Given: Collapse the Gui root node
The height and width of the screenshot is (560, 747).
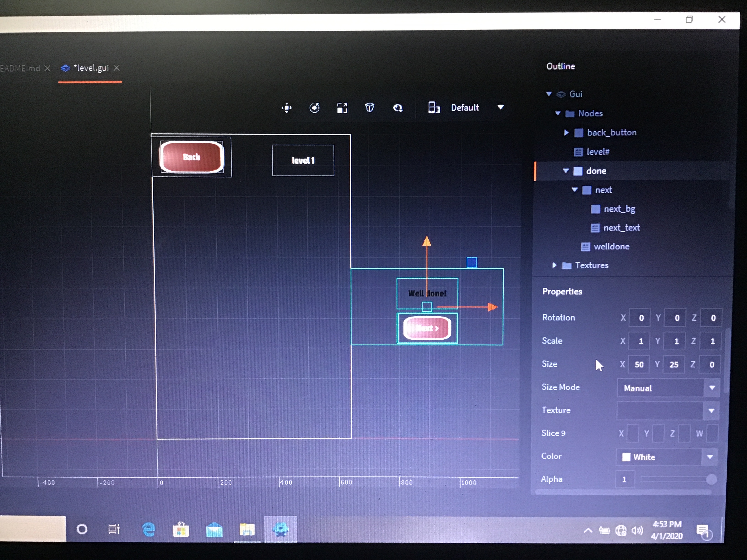Looking at the screenshot, I should pos(549,94).
